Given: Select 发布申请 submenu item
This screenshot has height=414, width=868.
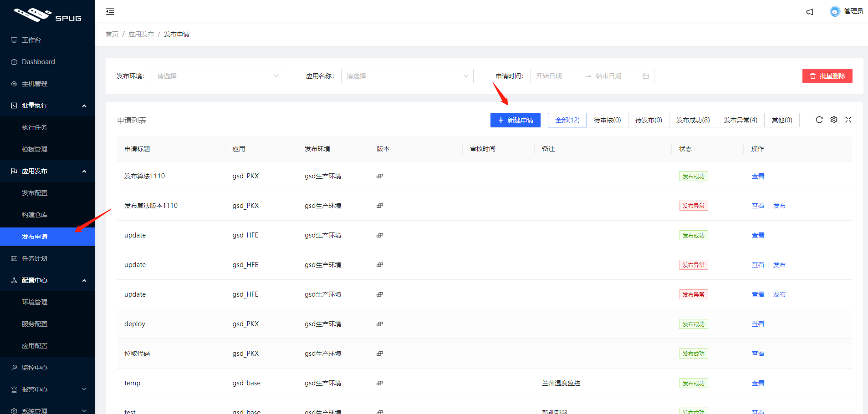Looking at the screenshot, I should [47, 237].
